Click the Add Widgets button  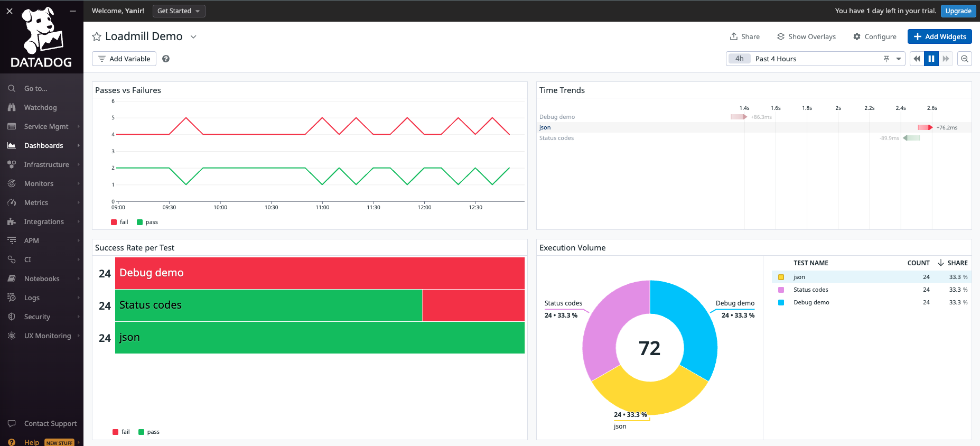click(939, 36)
